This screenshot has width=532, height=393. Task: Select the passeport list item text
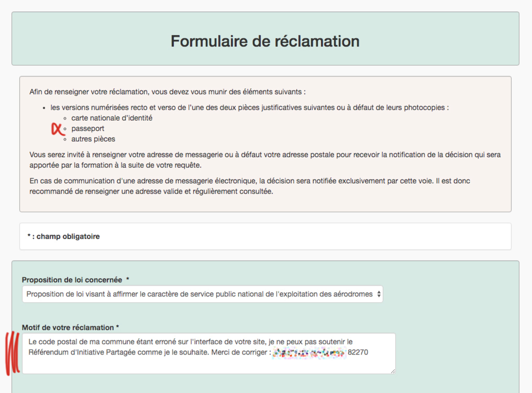(x=88, y=128)
